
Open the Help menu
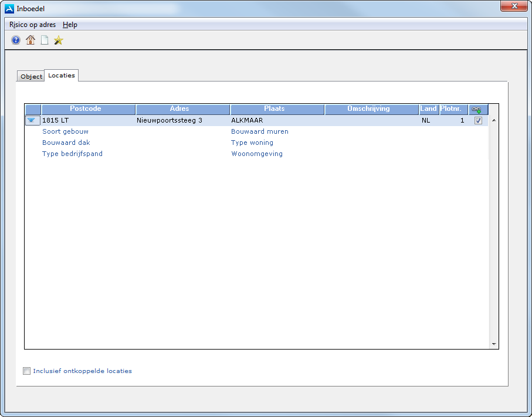[70, 25]
